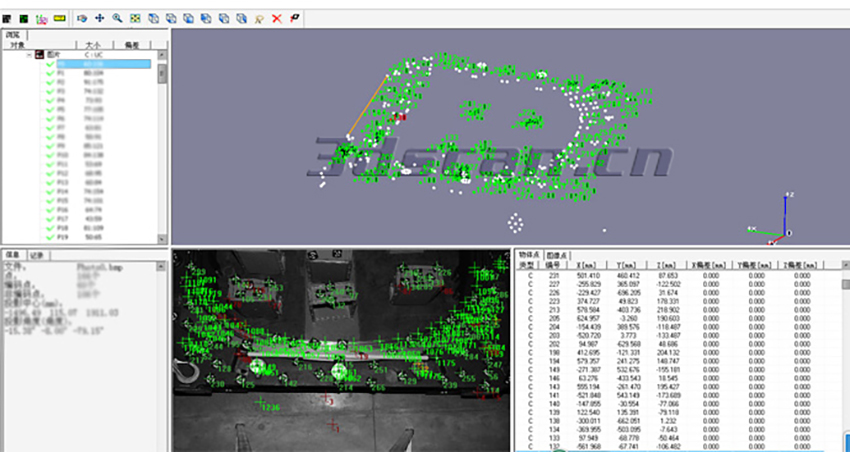Viewport: 850px width, 452px height.
Task: Click the leftmost black grid toolbar icon
Action: click(x=7, y=18)
